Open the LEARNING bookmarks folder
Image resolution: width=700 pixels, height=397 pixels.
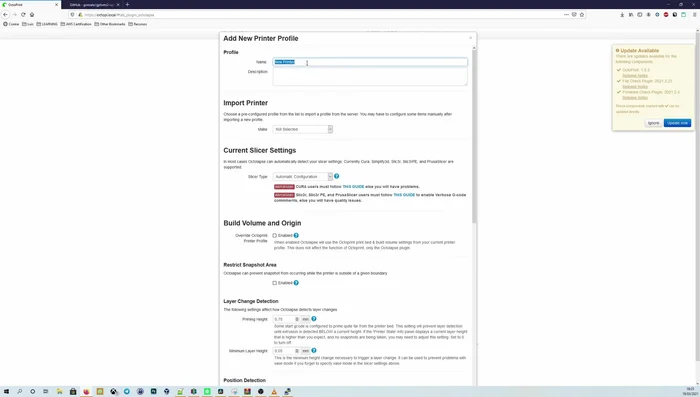pos(47,24)
